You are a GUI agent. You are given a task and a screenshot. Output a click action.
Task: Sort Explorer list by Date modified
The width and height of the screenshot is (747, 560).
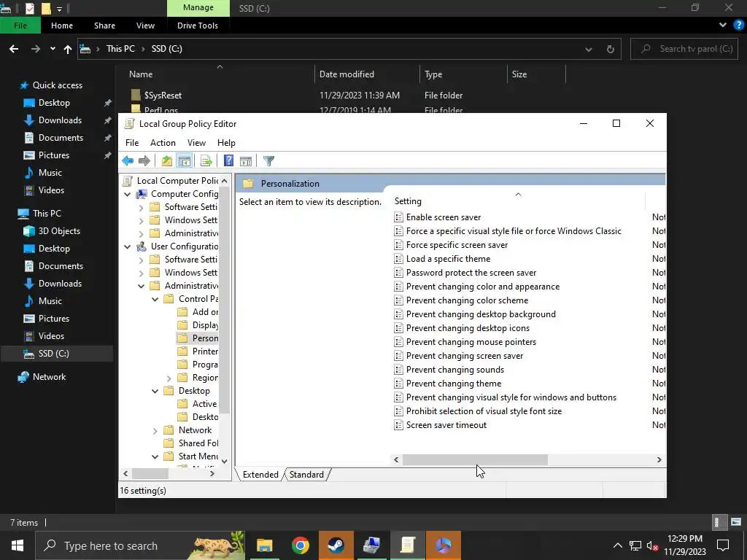[367, 74]
